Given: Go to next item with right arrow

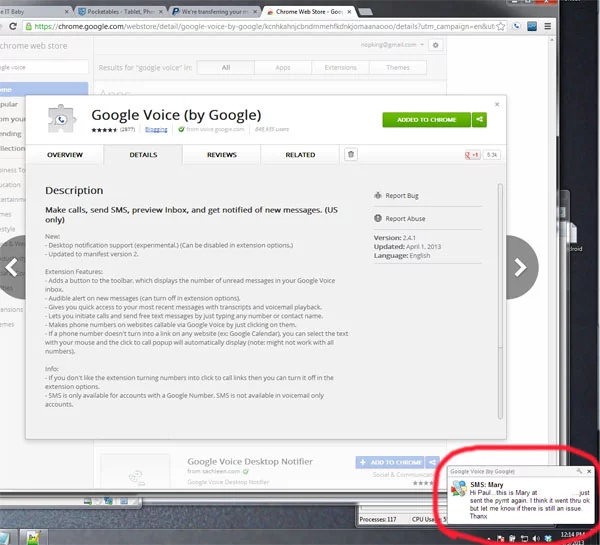Looking at the screenshot, I should (x=521, y=267).
